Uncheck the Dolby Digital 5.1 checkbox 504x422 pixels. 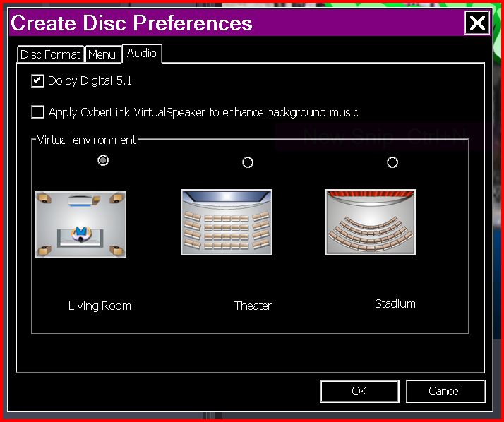(38, 81)
